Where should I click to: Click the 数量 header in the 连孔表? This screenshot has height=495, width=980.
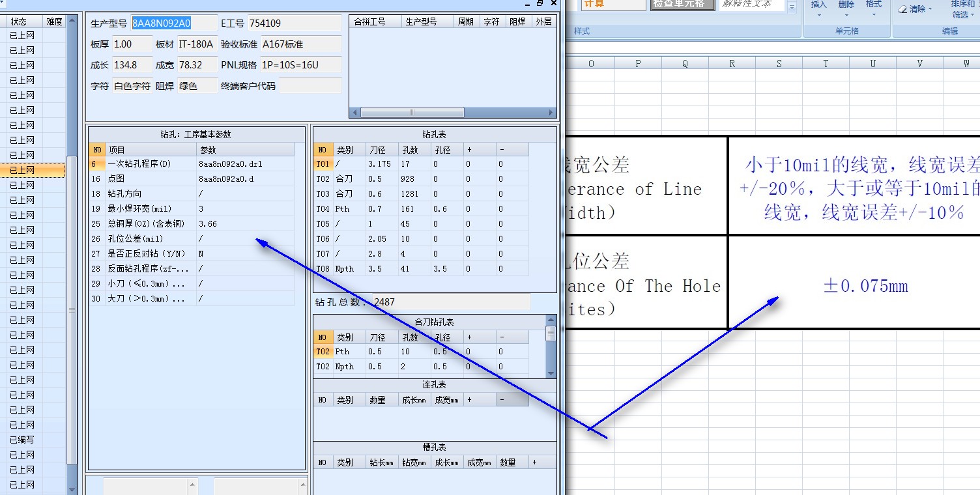382,399
